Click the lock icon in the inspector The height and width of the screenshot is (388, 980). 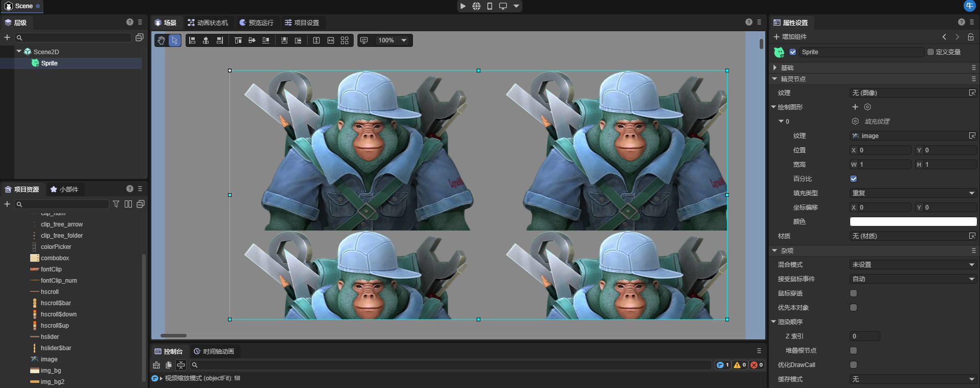(x=970, y=37)
